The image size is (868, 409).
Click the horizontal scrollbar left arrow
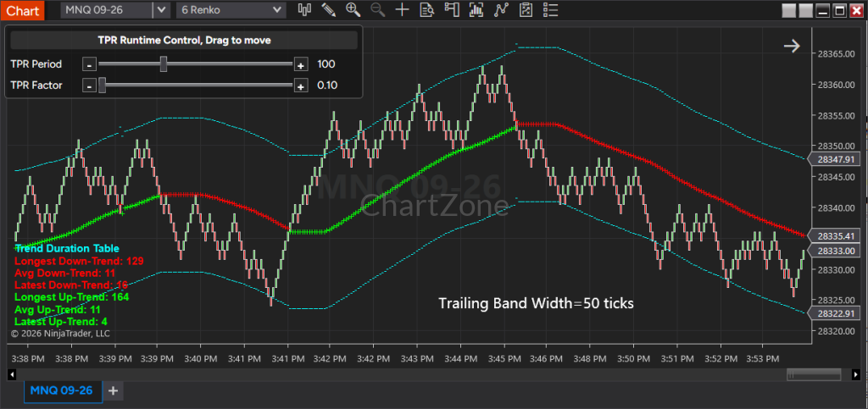pos(11,375)
